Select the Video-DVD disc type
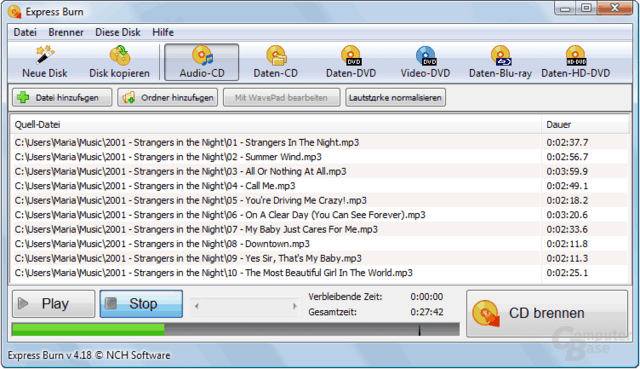Viewport: 640px width, 369px height. [x=425, y=62]
